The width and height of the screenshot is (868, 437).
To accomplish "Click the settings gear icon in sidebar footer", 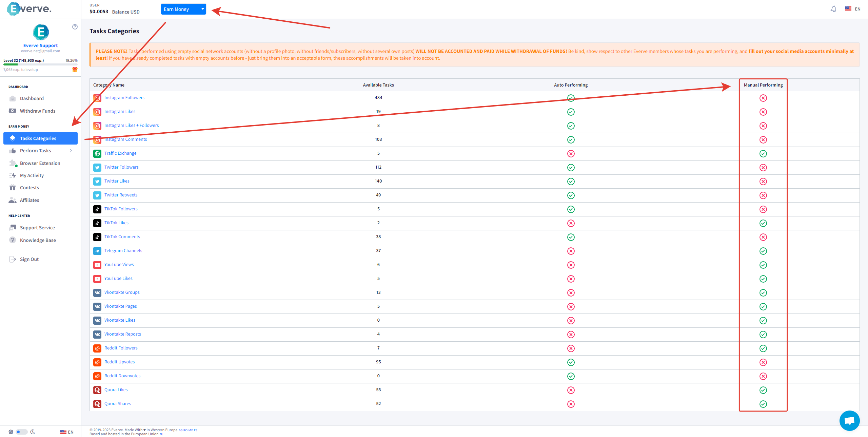I will pos(11,432).
